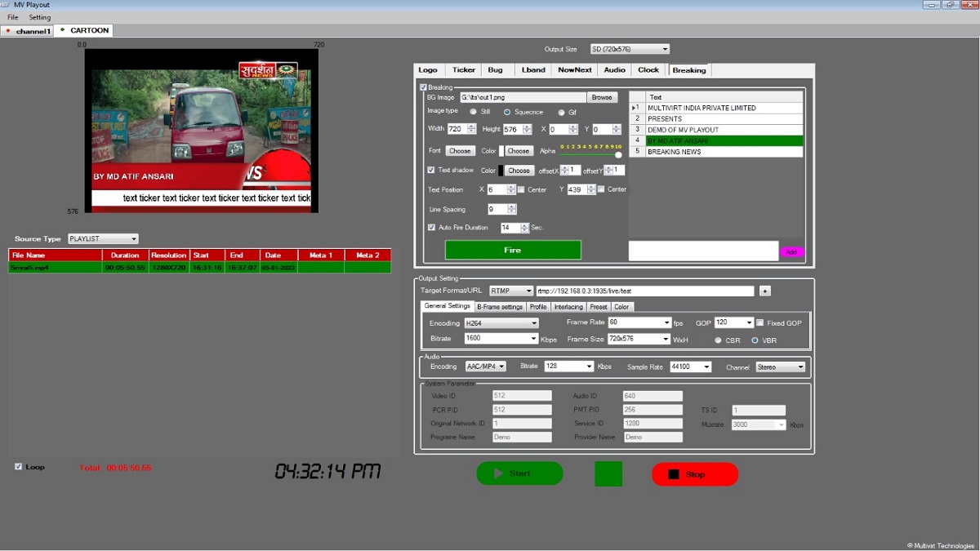This screenshot has width=980, height=551.
Task: Click the breaking text entry box
Action: coord(703,251)
